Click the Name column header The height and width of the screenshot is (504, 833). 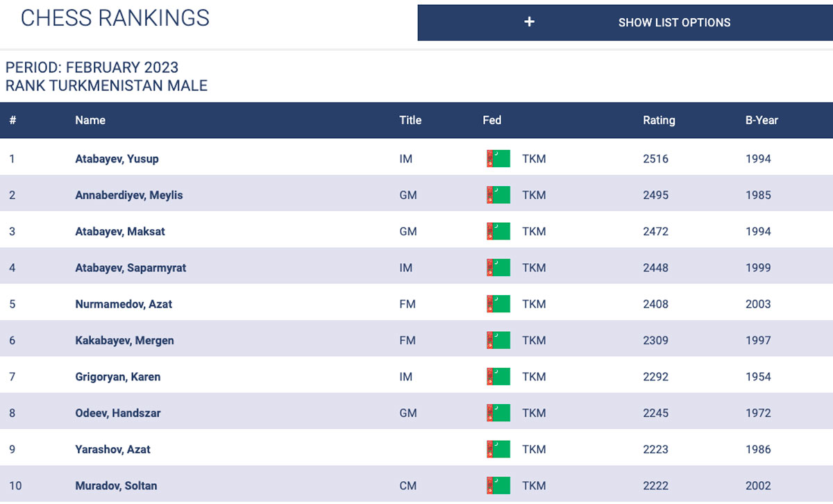(90, 120)
